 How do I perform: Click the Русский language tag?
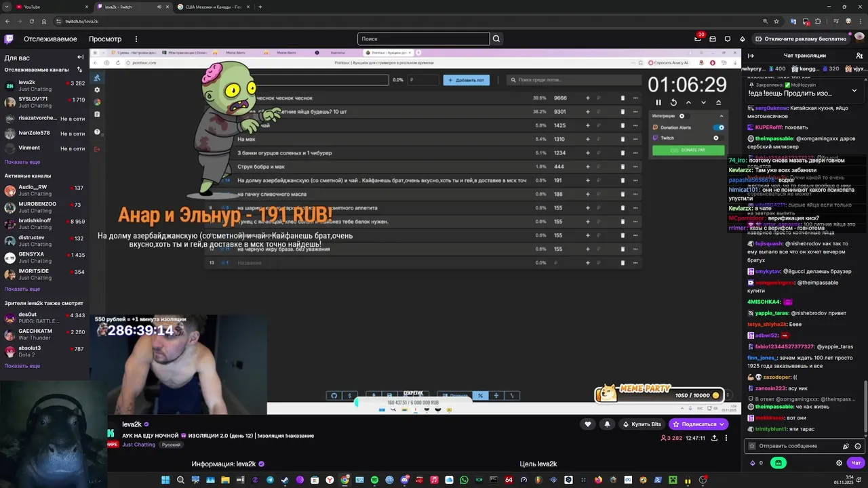pos(171,445)
